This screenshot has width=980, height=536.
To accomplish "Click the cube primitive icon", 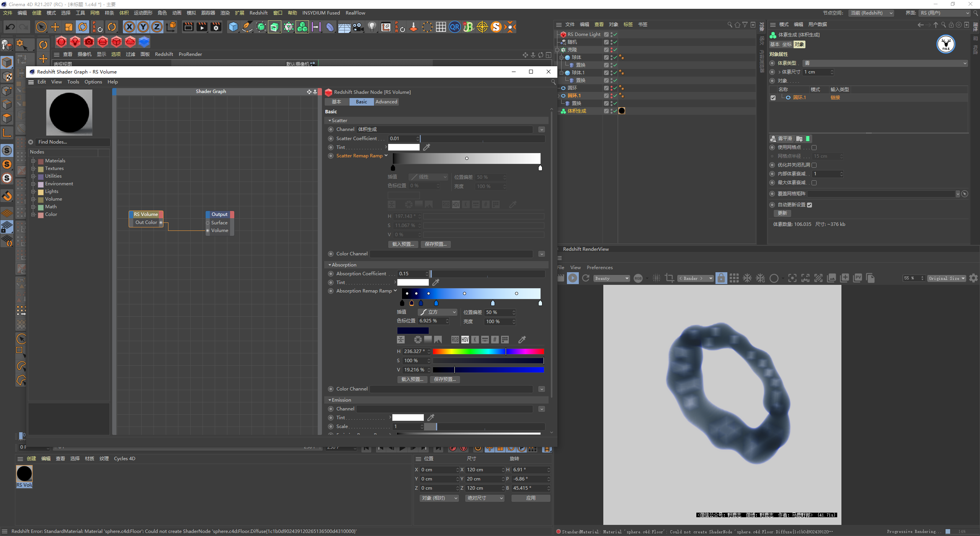I will (233, 27).
